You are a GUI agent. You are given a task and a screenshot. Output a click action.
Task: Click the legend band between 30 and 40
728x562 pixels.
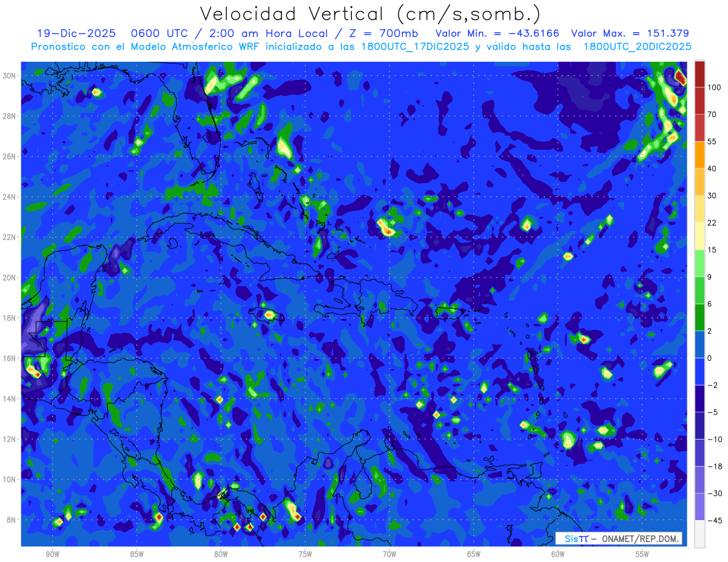tap(699, 182)
